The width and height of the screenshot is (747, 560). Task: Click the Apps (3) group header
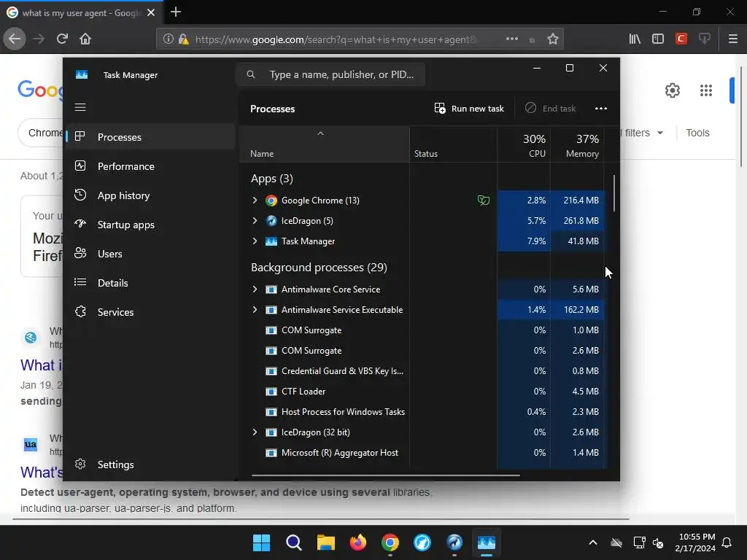[271, 179]
